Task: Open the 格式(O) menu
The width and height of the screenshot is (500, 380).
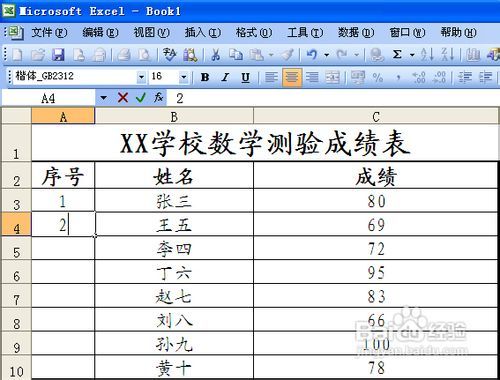Action: click(x=254, y=32)
